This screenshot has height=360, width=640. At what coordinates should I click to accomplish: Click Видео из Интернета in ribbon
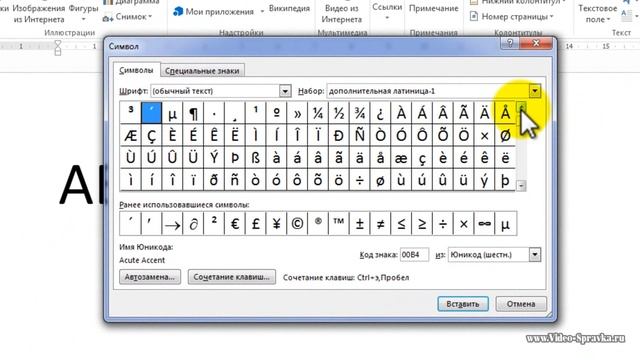pos(342,13)
